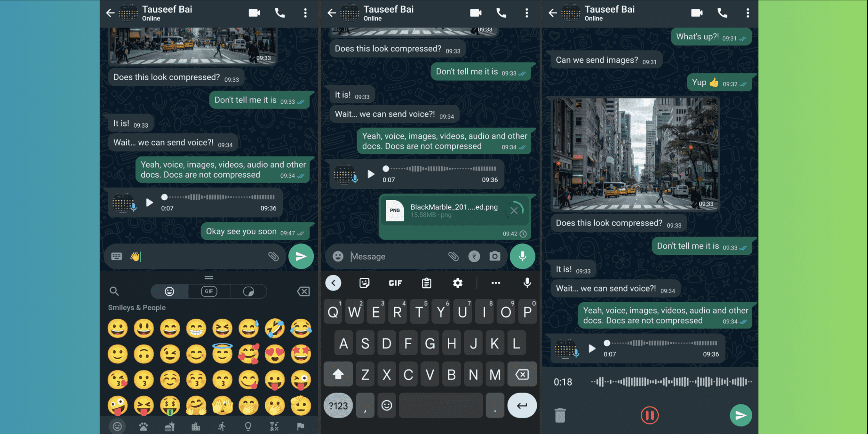Screen dimensions: 868x434
Task: Open the clipboard icon in the keyboard toolbar
Action: 426,283
